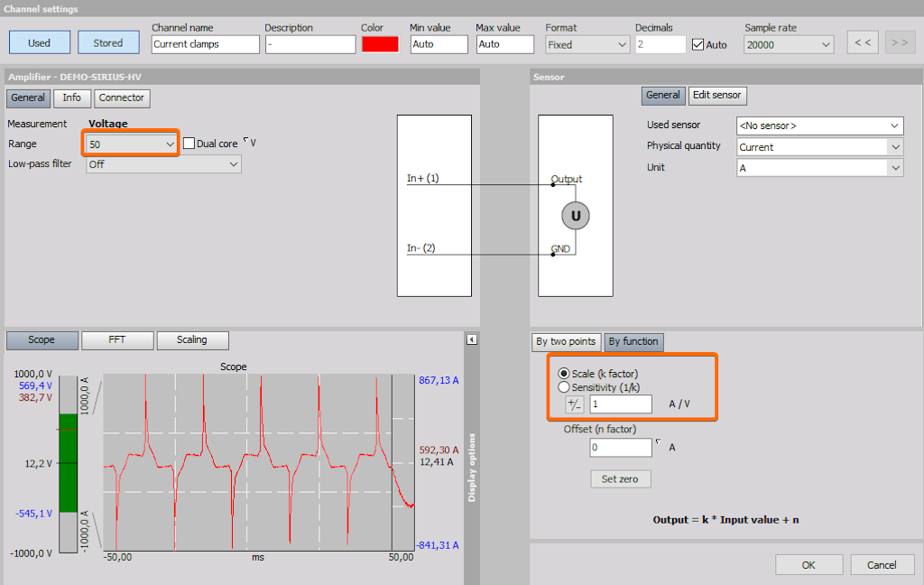The image size is (924, 585).
Task: Click the -841,31 A min reading
Action: pos(438,545)
